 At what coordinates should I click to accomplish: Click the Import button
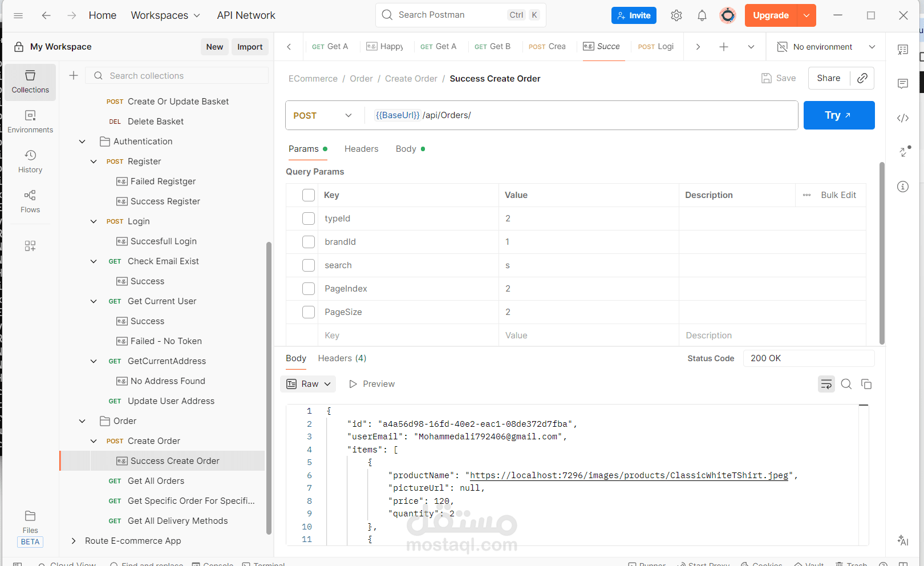point(250,47)
